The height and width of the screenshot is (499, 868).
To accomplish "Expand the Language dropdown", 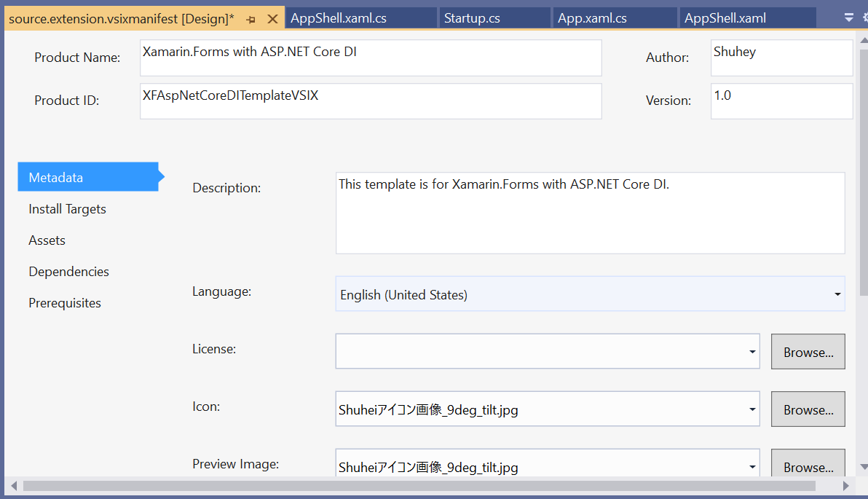I will tap(837, 294).
